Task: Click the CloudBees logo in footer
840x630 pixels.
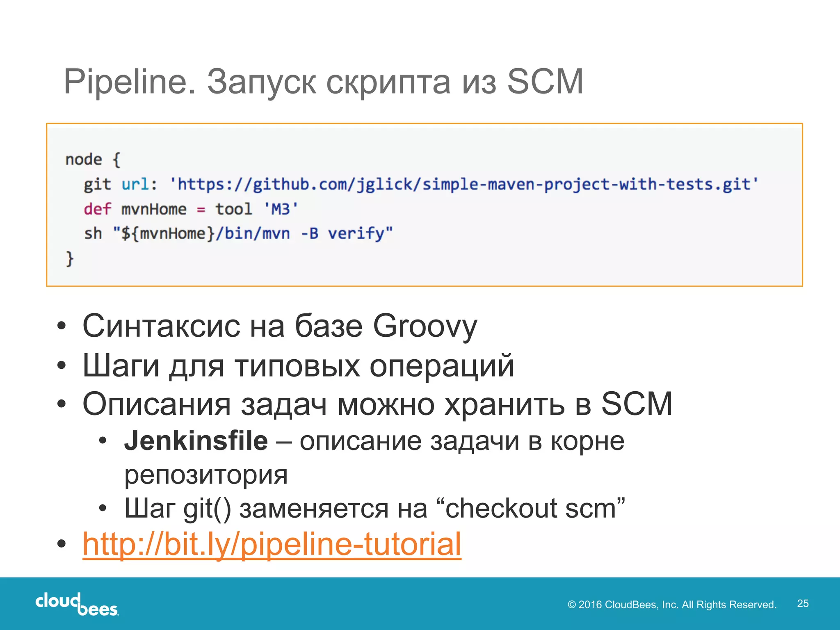Action: click(x=77, y=604)
